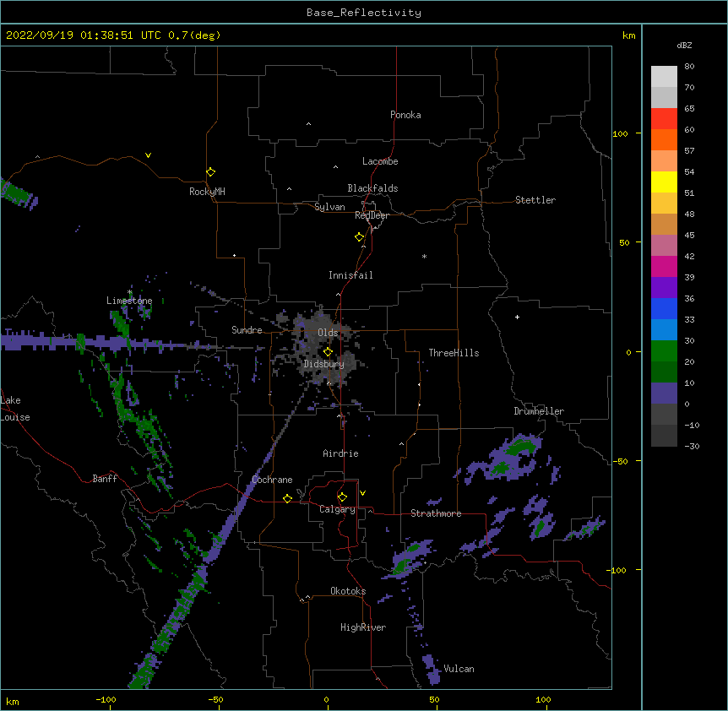Viewport: 728px width, 711px height.
Task: Click the Stettler town label
Action: tap(535, 200)
